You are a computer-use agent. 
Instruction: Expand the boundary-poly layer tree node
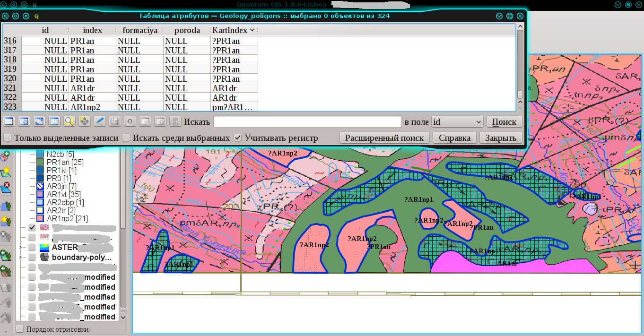(21, 258)
